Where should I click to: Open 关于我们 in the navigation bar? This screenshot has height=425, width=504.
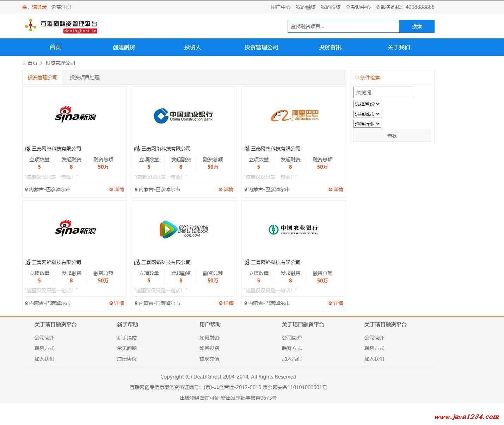(399, 47)
